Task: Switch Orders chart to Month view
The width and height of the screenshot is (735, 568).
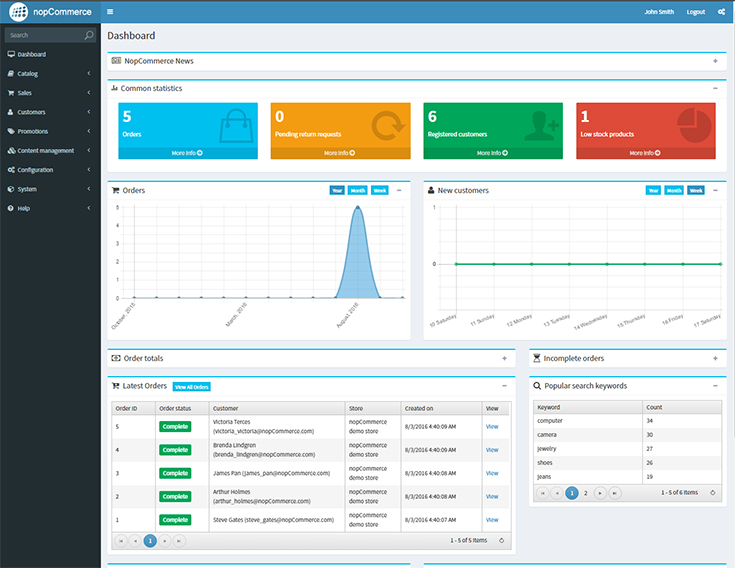Action: point(358,190)
